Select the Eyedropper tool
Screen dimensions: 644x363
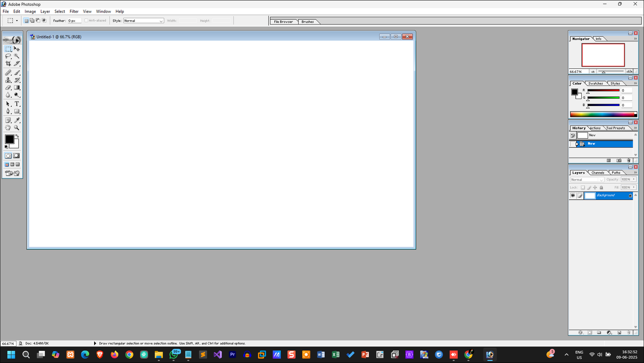click(x=17, y=120)
